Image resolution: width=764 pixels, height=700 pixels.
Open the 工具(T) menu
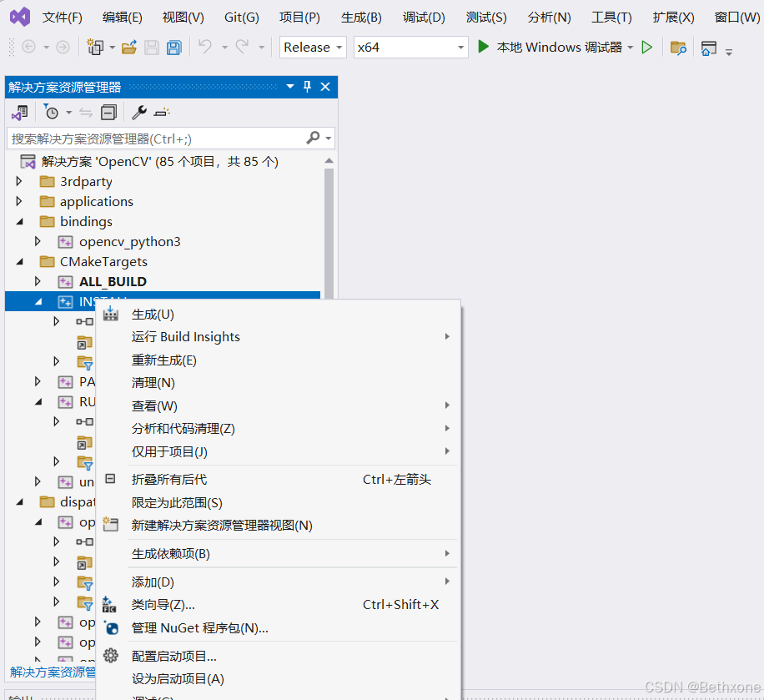click(611, 18)
